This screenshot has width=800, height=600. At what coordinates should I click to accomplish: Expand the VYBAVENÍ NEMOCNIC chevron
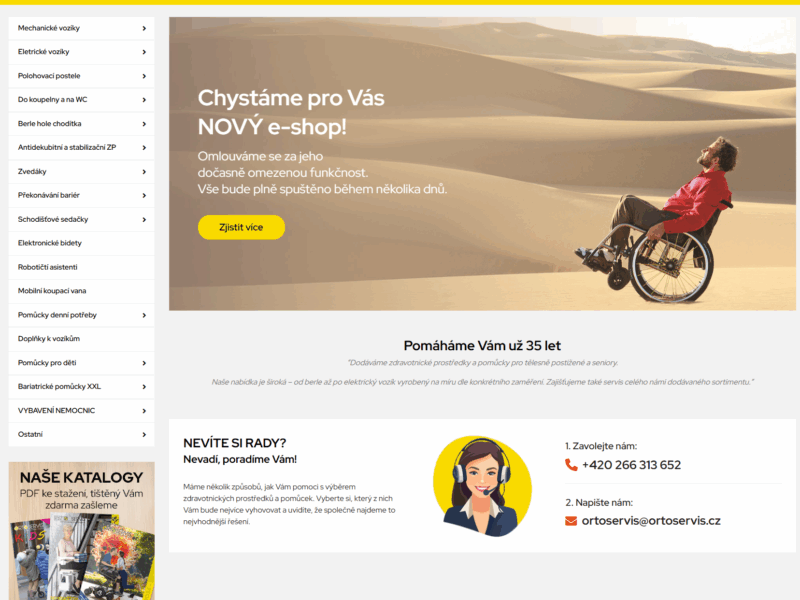tap(144, 411)
